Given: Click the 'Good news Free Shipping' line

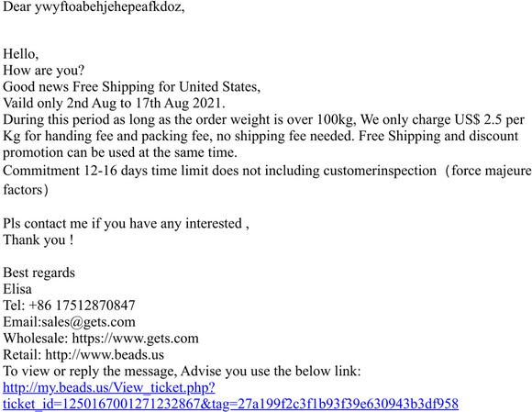Looking at the screenshot, I should coord(132,87).
